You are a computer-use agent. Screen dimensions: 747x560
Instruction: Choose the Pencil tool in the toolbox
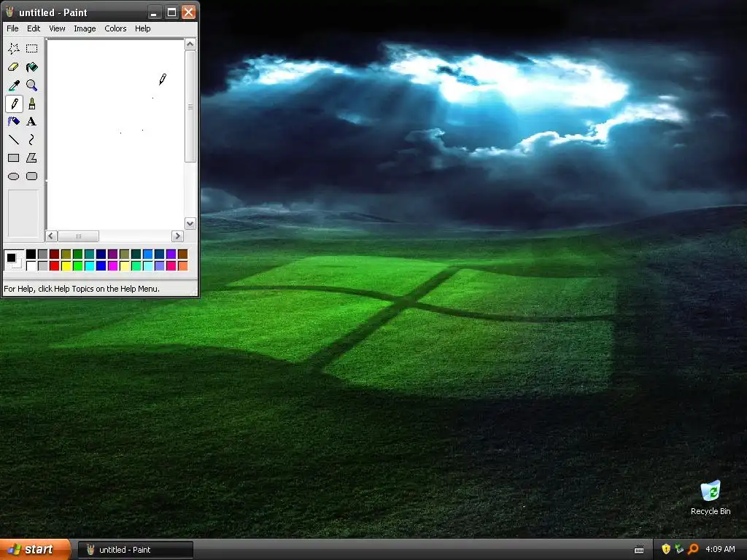pos(14,104)
